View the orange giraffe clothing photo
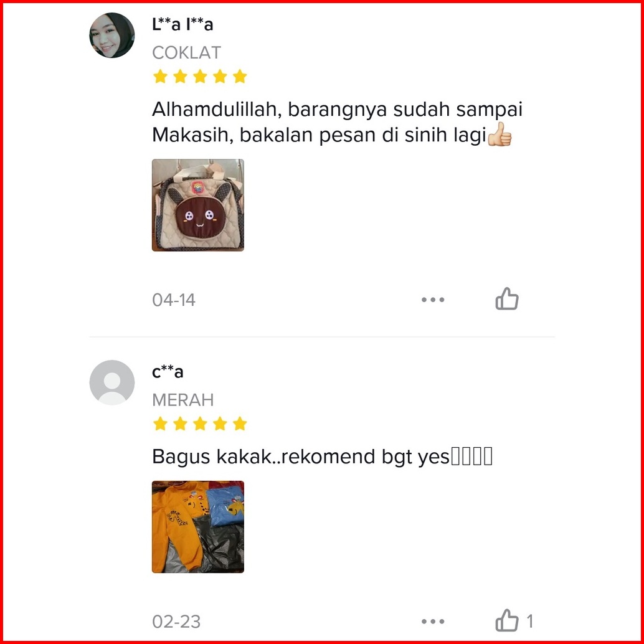The width and height of the screenshot is (644, 644). (x=198, y=526)
